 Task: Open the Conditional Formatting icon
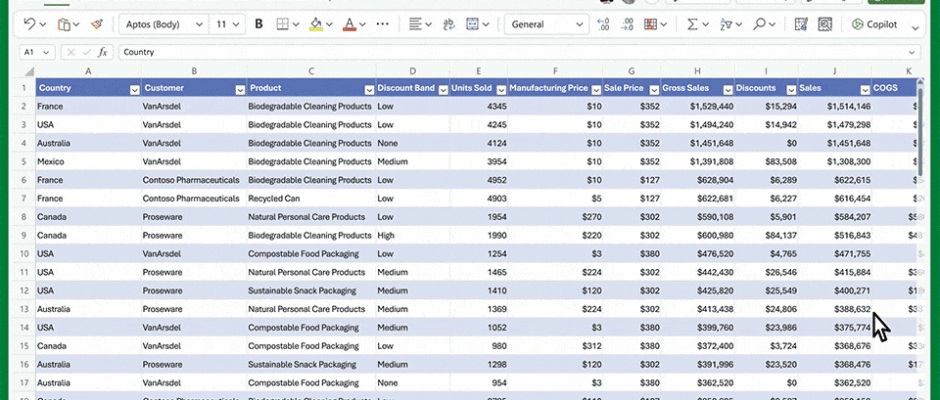(x=650, y=24)
